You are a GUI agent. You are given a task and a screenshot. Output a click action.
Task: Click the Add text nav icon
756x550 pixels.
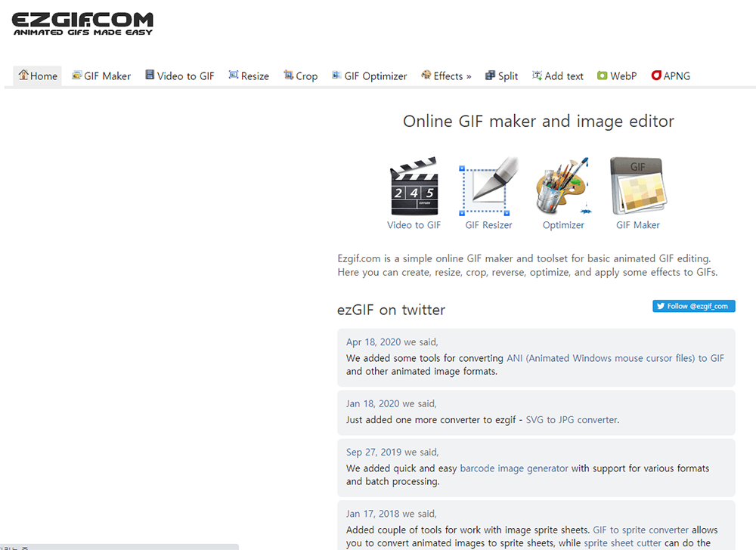click(x=537, y=75)
